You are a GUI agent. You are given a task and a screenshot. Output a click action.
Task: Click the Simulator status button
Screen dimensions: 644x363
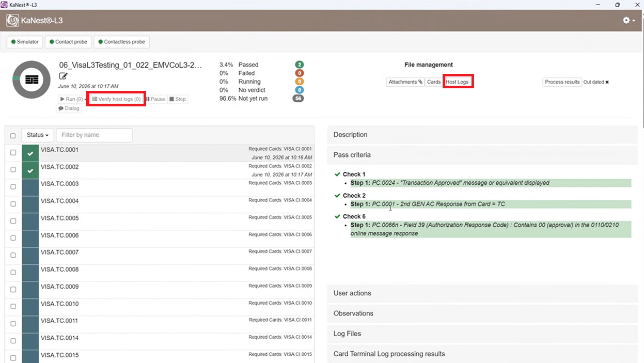tap(25, 42)
